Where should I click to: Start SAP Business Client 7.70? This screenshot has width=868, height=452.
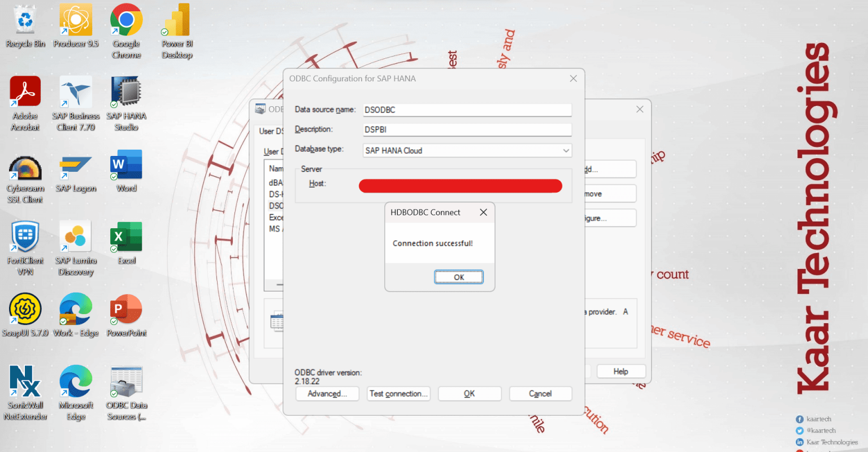[x=75, y=90]
